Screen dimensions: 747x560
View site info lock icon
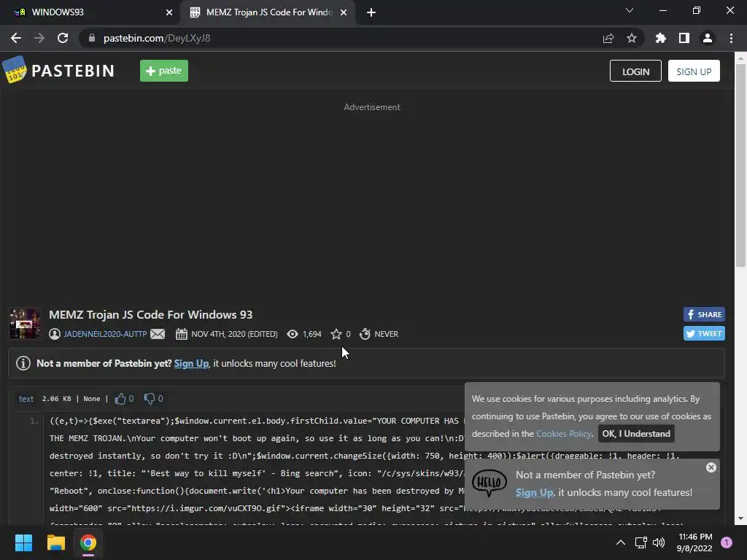tap(92, 38)
